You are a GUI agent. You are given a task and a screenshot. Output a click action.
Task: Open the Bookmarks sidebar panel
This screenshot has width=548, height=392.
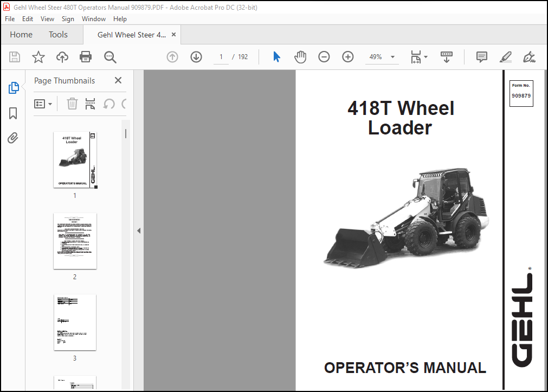(13, 113)
